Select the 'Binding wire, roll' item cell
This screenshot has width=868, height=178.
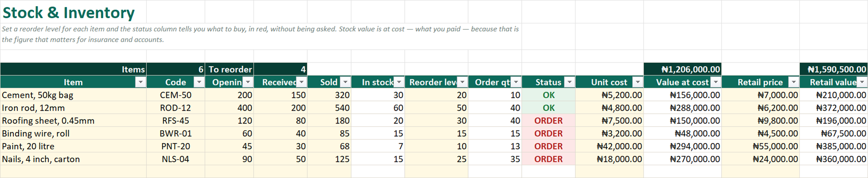click(73, 133)
